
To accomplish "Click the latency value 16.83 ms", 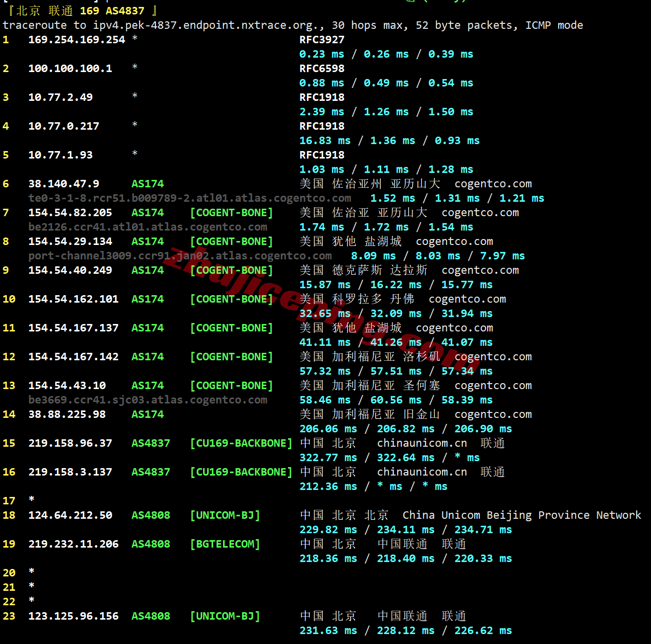I will coord(325,141).
